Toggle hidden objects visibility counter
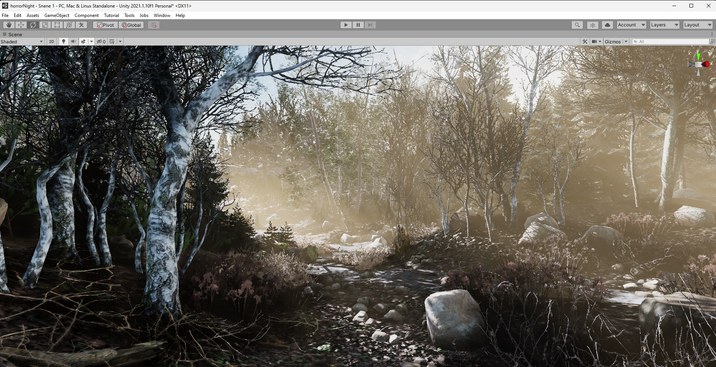Viewport: 716px width, 367px height. point(101,42)
